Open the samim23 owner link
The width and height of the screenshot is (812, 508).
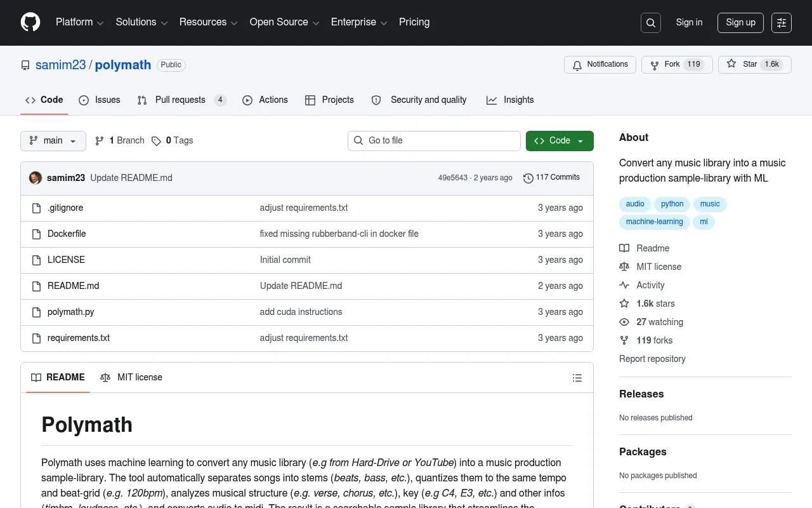point(61,65)
